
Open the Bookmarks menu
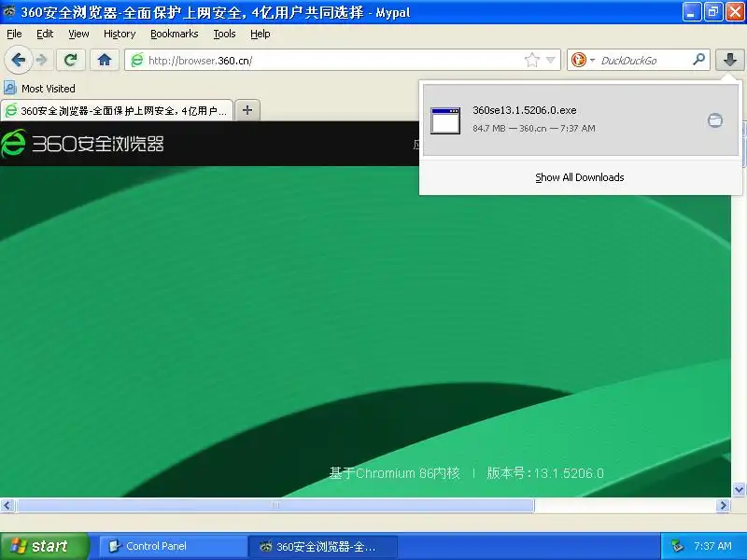pyautogui.click(x=175, y=34)
